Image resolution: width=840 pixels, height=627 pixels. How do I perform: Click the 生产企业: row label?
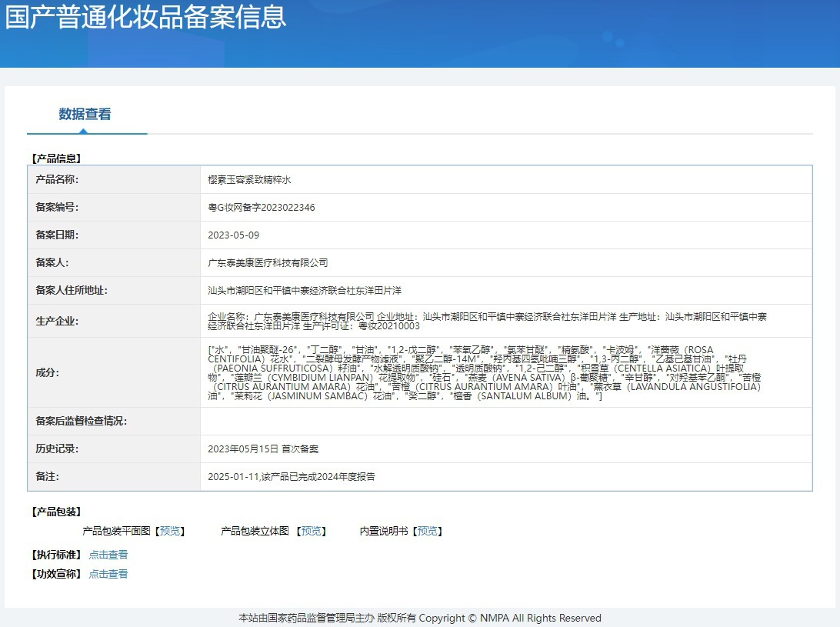pos(57,321)
